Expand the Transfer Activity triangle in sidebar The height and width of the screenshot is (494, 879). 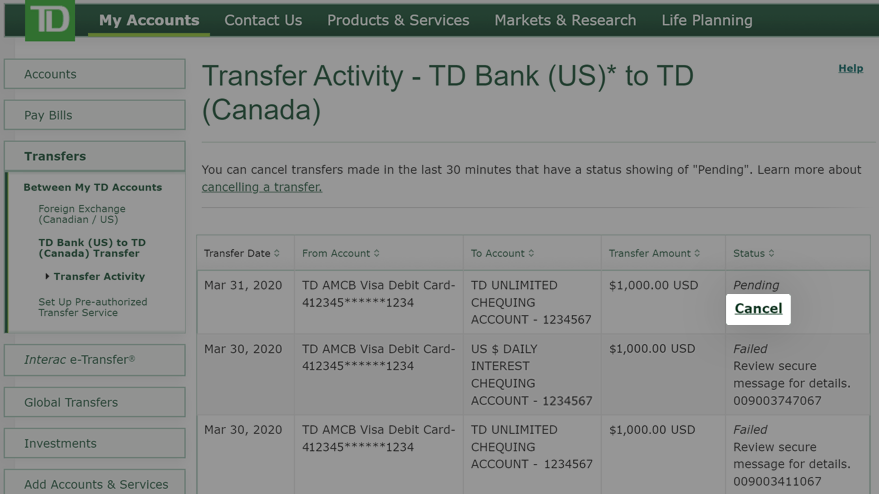47,276
